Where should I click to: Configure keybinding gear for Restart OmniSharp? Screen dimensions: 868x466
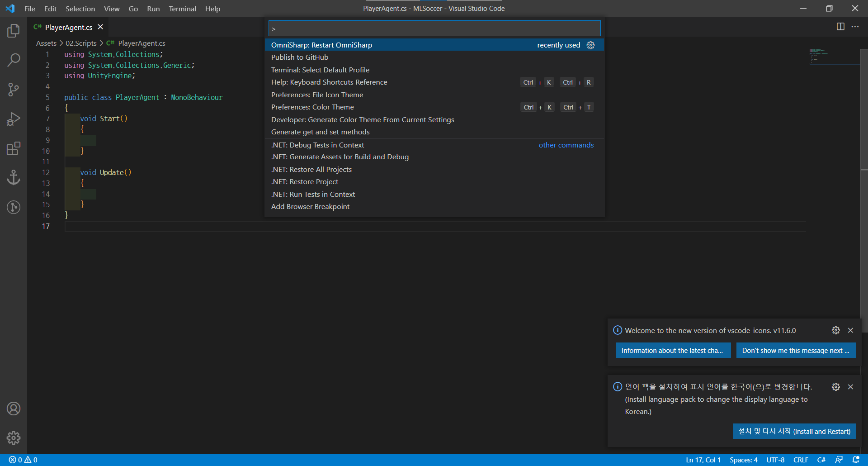pyautogui.click(x=590, y=45)
